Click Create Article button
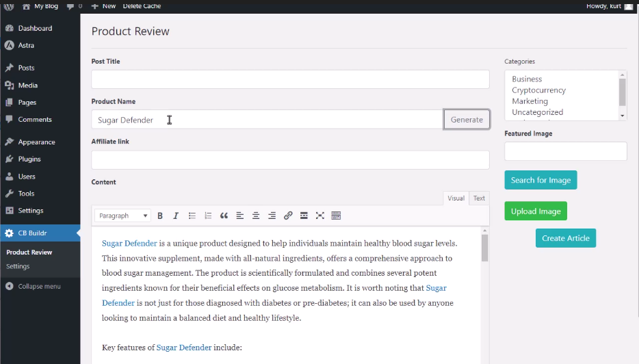This screenshot has width=639, height=364. [x=566, y=238]
